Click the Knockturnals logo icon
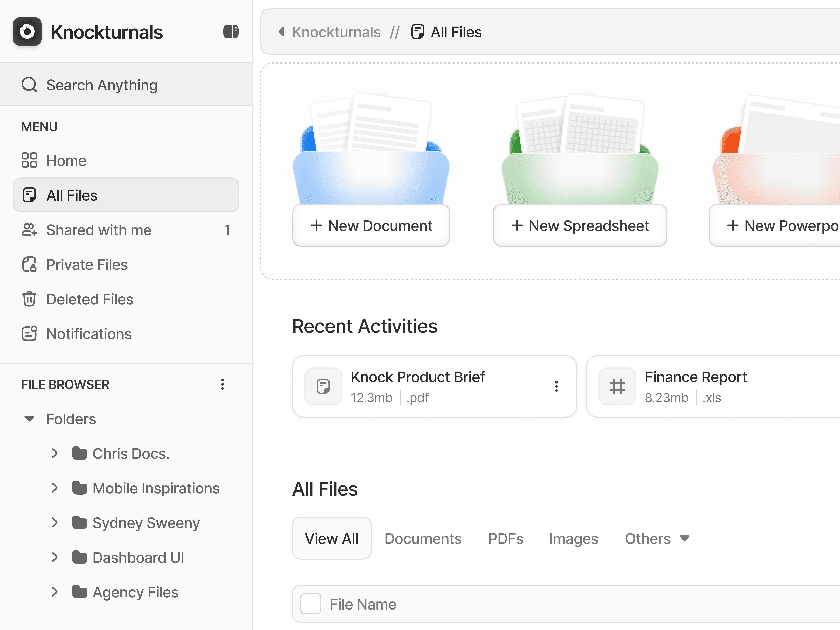 (x=27, y=32)
